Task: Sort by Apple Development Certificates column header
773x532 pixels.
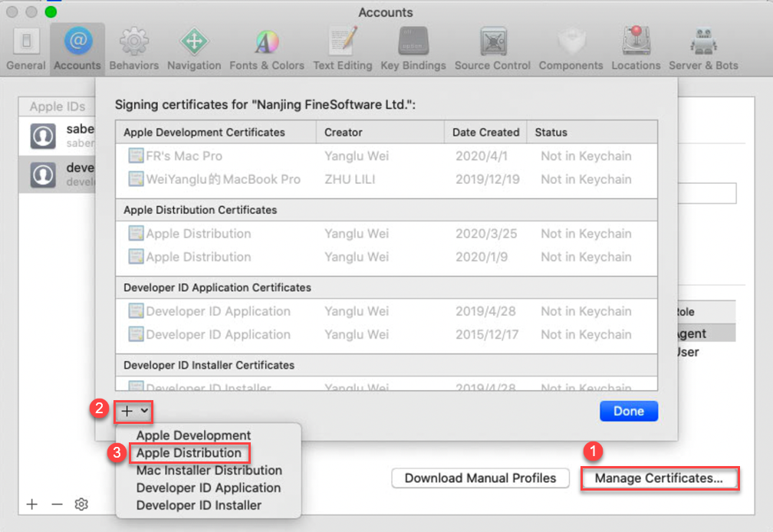Action: click(216, 132)
